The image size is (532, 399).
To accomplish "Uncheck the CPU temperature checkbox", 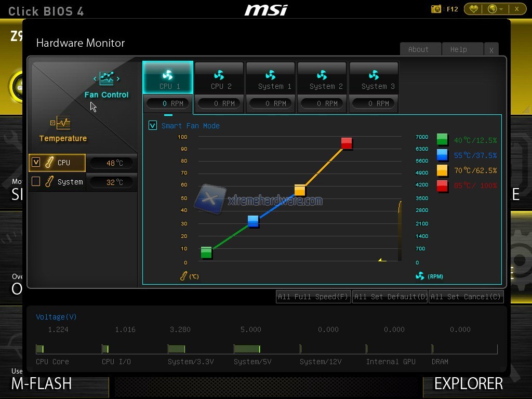I will coord(36,163).
